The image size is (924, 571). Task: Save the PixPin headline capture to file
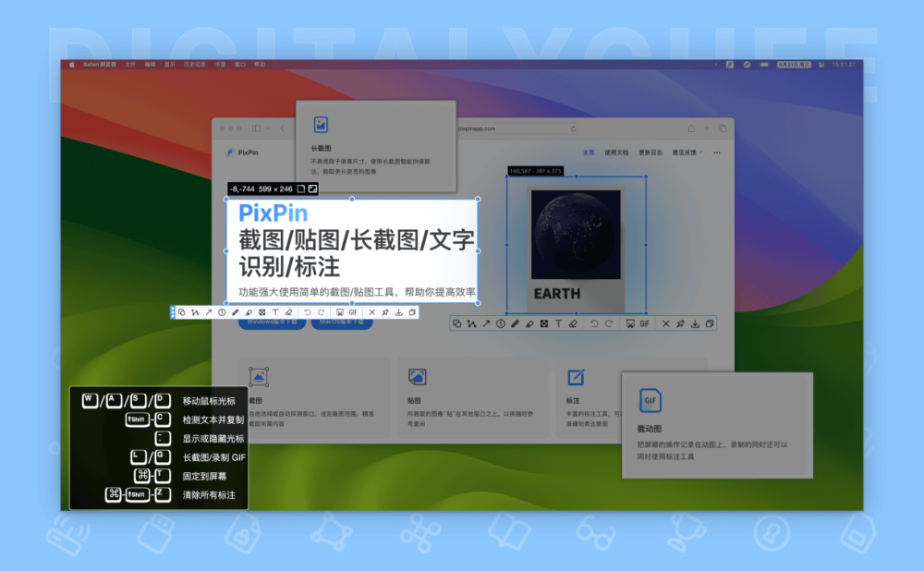[x=399, y=312]
